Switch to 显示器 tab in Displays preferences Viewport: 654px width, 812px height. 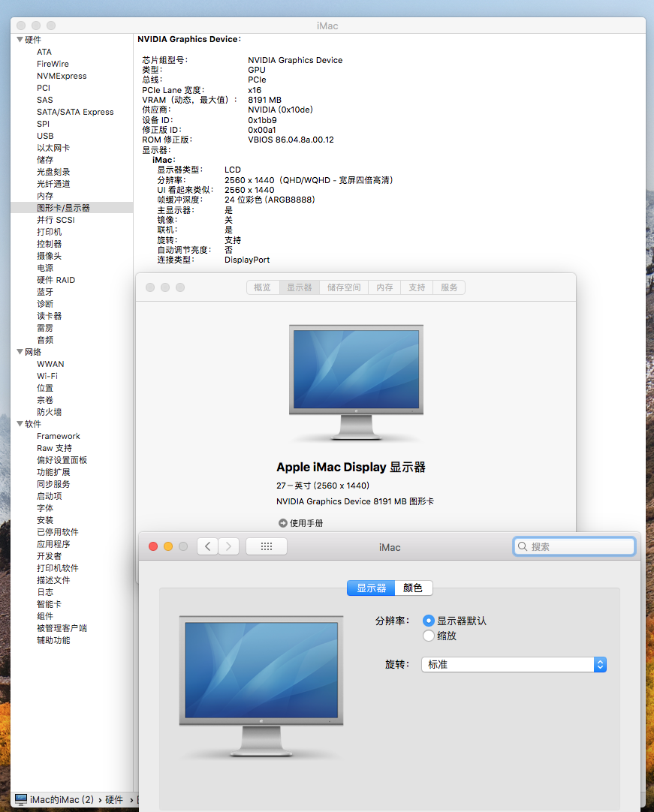(371, 588)
